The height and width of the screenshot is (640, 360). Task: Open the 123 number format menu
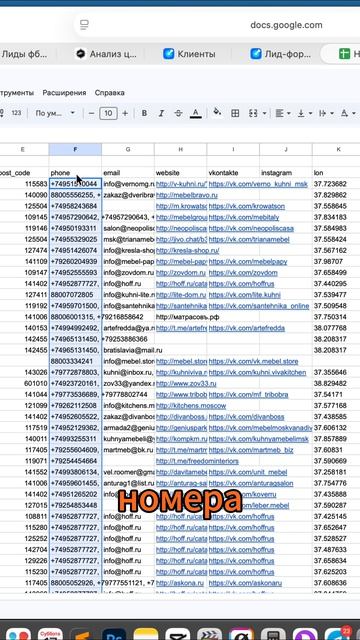16,113
